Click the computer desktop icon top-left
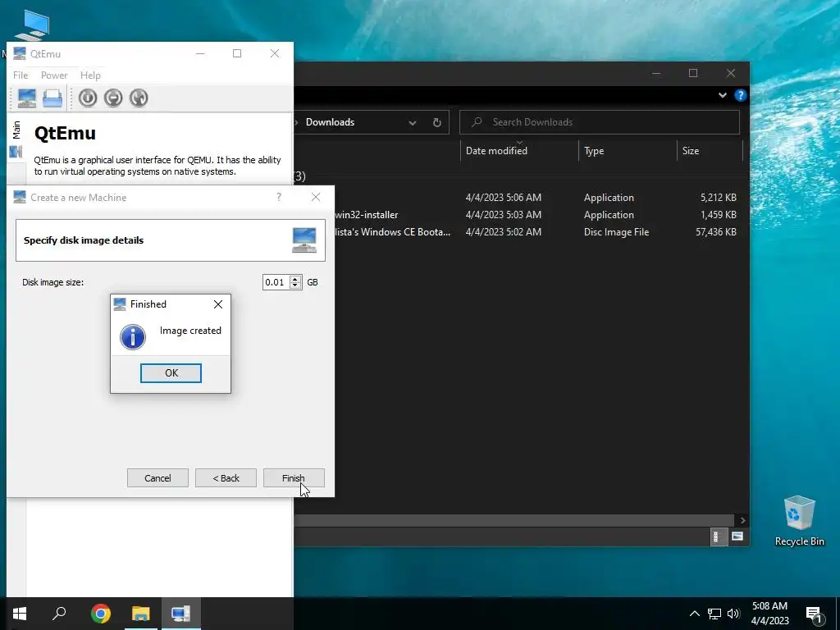This screenshot has width=840, height=630. (32, 25)
